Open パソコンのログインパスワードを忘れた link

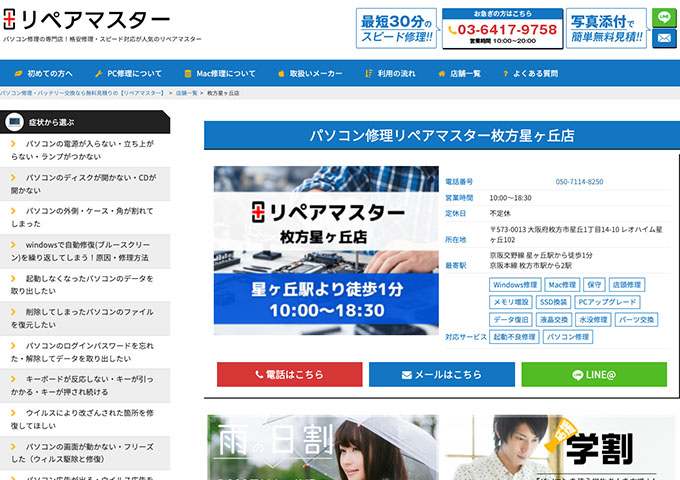tap(85, 352)
